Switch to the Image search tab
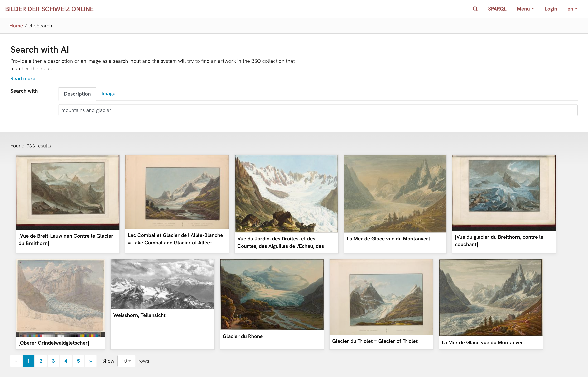588x377 pixels. [x=108, y=93]
